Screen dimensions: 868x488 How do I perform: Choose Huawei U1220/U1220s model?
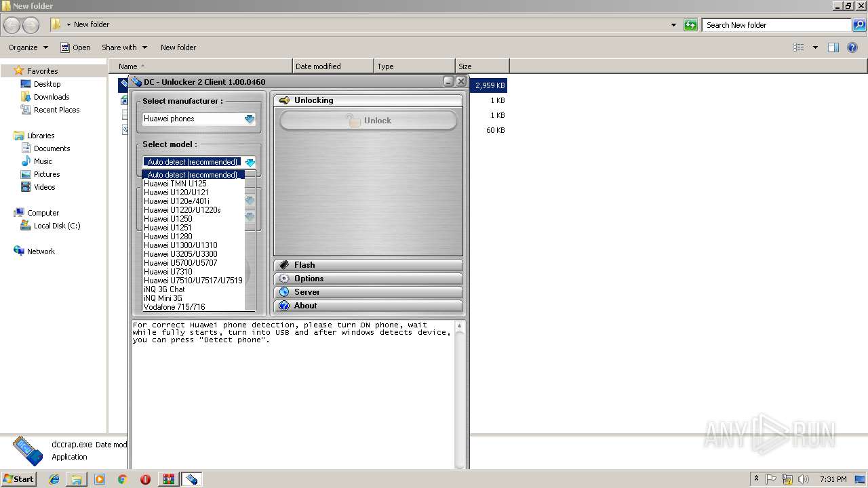coord(193,210)
